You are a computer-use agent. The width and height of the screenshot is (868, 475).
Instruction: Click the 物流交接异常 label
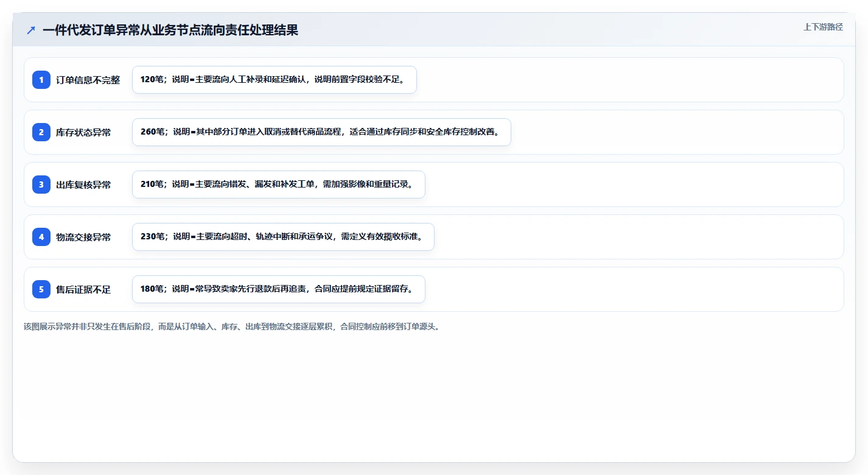tap(83, 237)
